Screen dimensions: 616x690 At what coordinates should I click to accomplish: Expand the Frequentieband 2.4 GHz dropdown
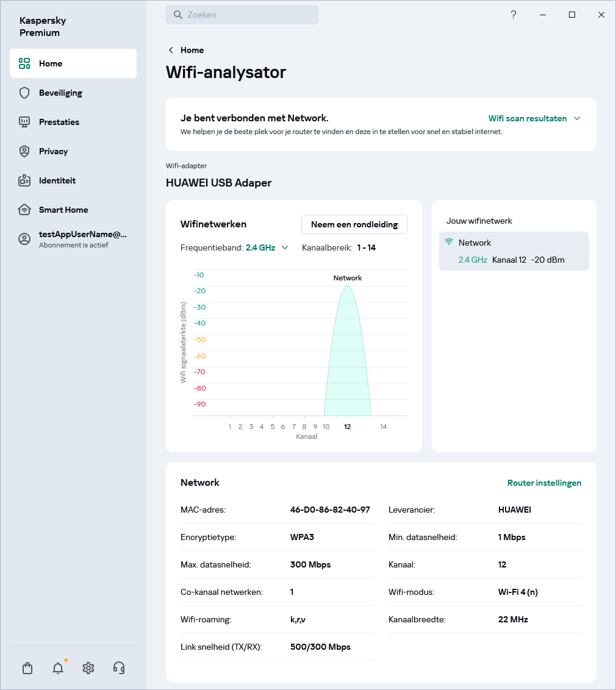coord(267,247)
